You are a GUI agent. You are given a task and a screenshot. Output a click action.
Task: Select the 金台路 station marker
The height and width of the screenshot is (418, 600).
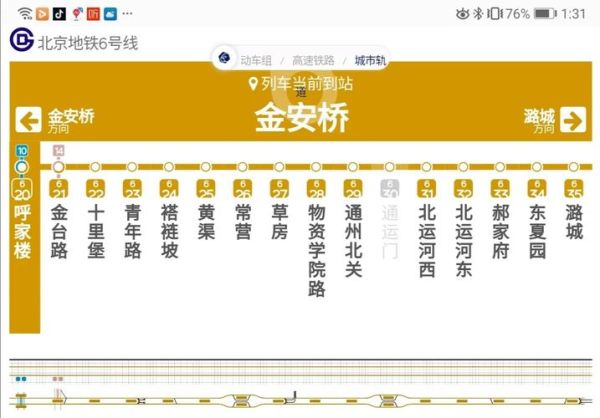58,167
